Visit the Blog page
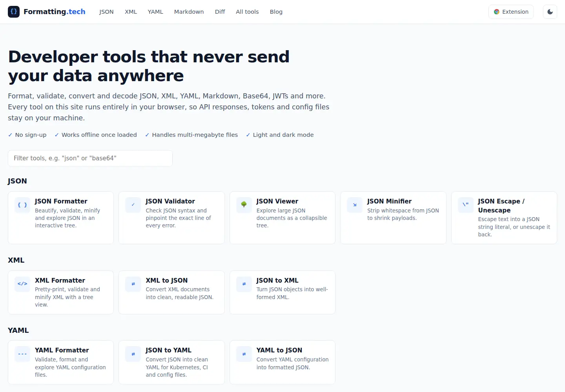Viewport: 565px width, 392px height. tap(276, 12)
